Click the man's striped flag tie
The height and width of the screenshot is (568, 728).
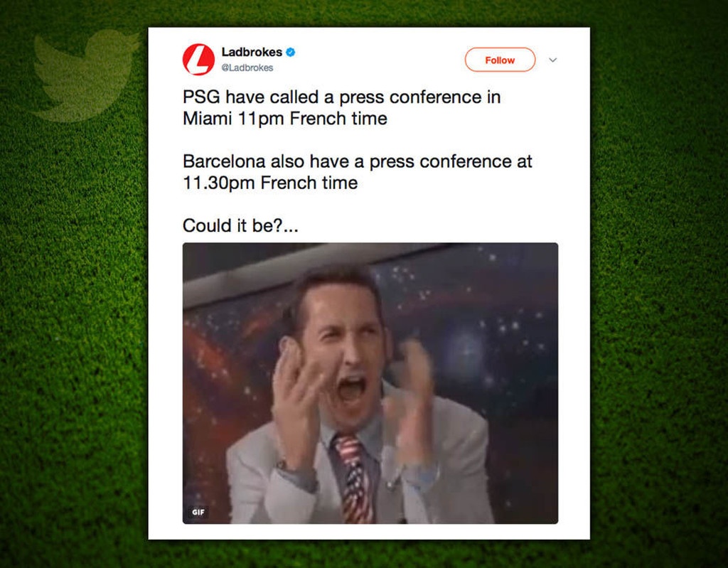354,478
